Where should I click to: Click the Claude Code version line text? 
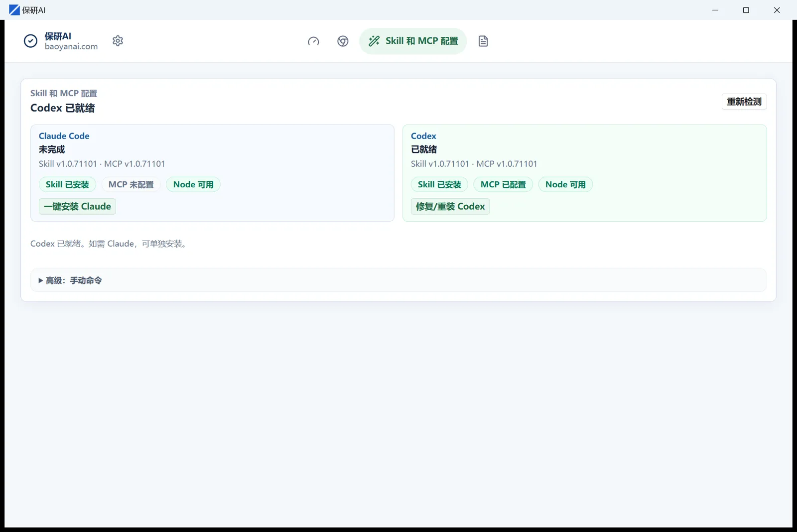tap(102, 164)
